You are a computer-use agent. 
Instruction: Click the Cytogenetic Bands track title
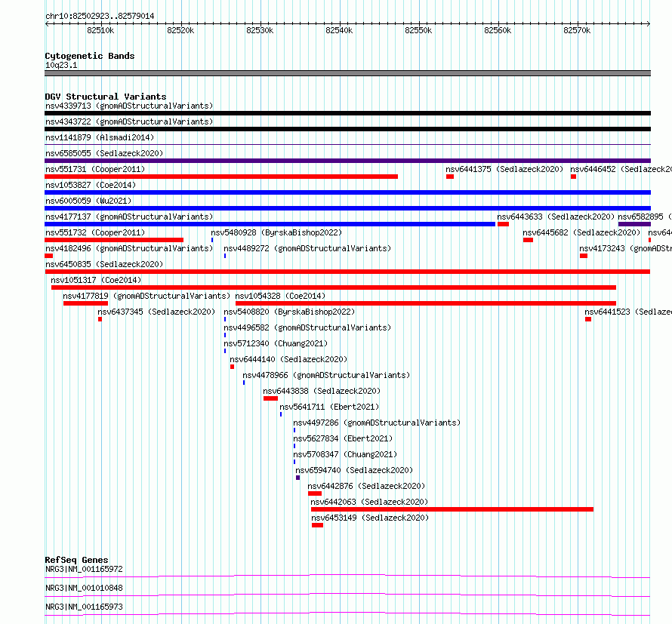[x=90, y=56]
